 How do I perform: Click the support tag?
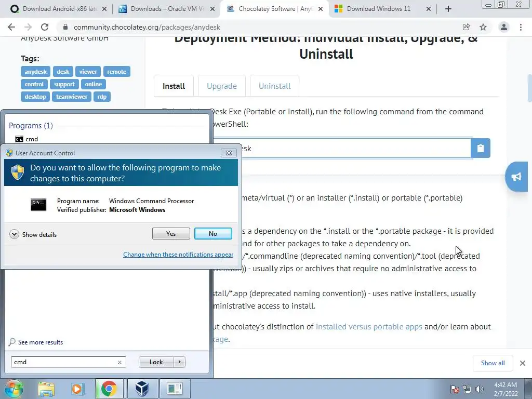(64, 84)
